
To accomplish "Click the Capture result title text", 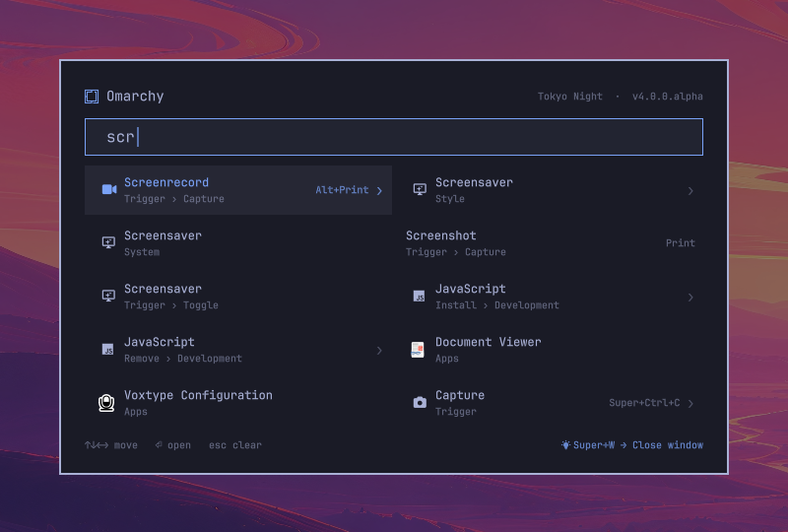I will tap(460, 395).
